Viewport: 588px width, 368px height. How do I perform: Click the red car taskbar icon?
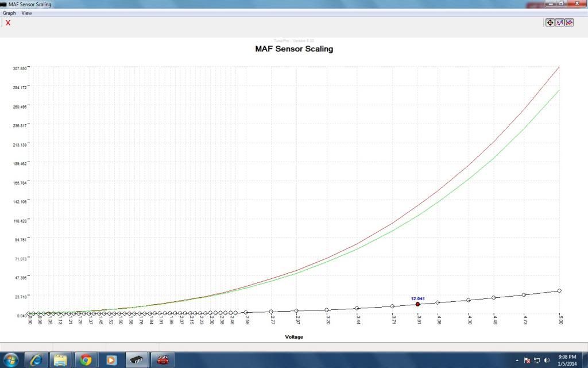163,360
